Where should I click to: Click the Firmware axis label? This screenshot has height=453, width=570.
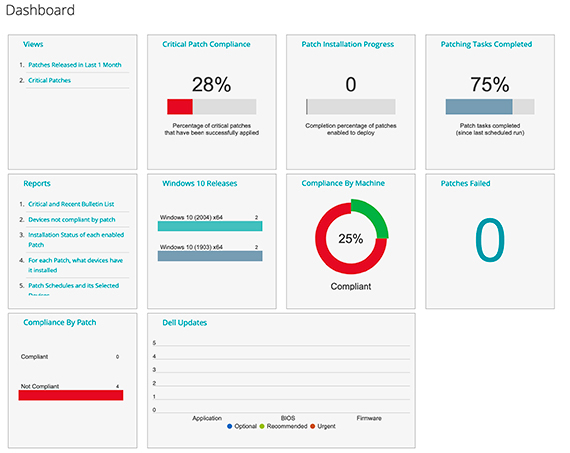click(x=369, y=418)
